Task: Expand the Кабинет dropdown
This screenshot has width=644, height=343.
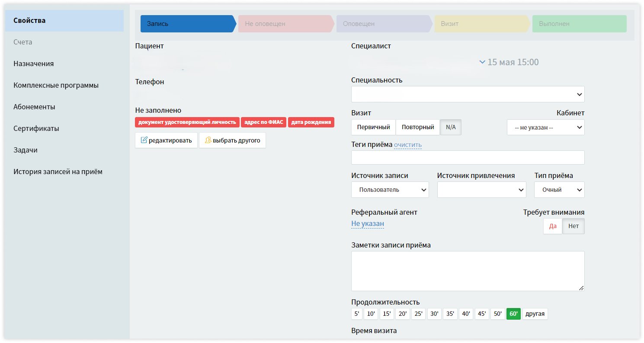Action: click(545, 127)
